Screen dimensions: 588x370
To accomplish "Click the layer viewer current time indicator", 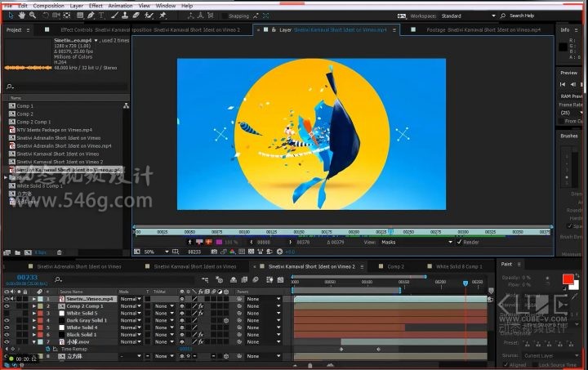I will pos(390,232).
